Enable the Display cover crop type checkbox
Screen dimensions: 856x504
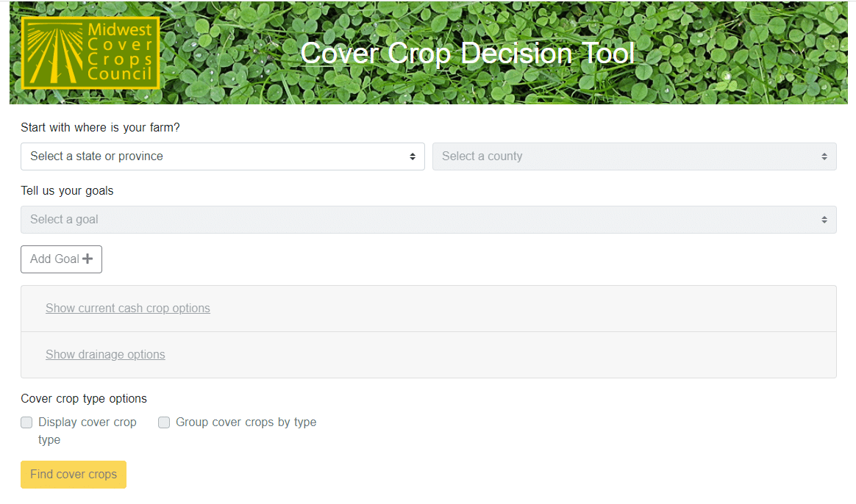tap(26, 422)
